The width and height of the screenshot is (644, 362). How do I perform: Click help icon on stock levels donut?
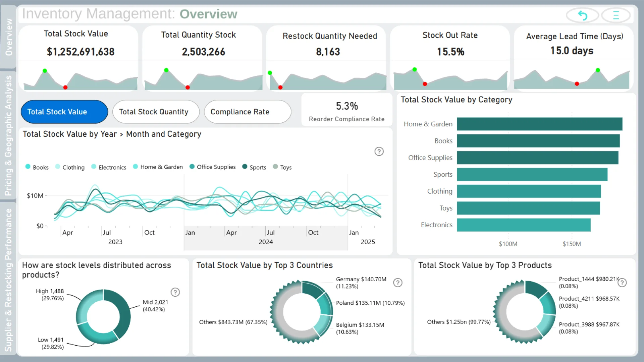[x=175, y=292]
